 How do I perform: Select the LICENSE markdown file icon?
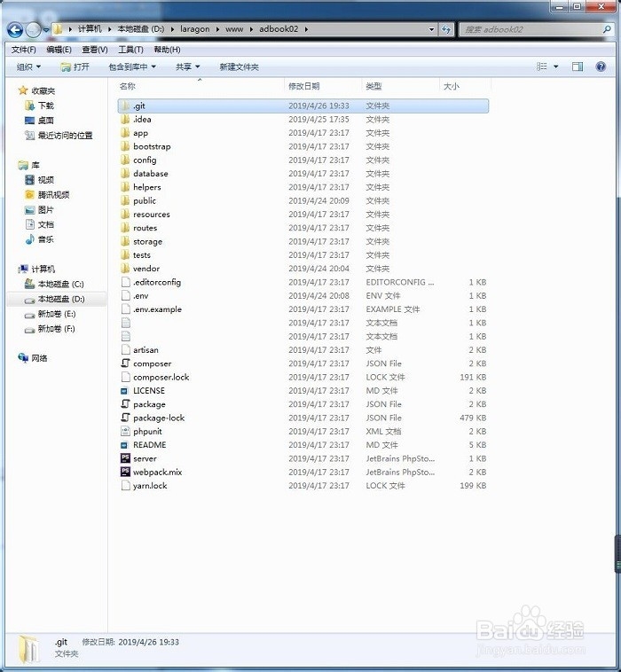tap(124, 391)
